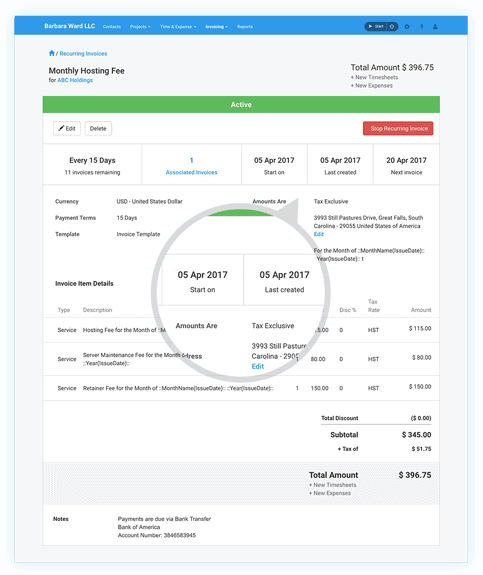Click the Delete button
The width and height of the screenshot is (483, 575).
[x=98, y=128]
